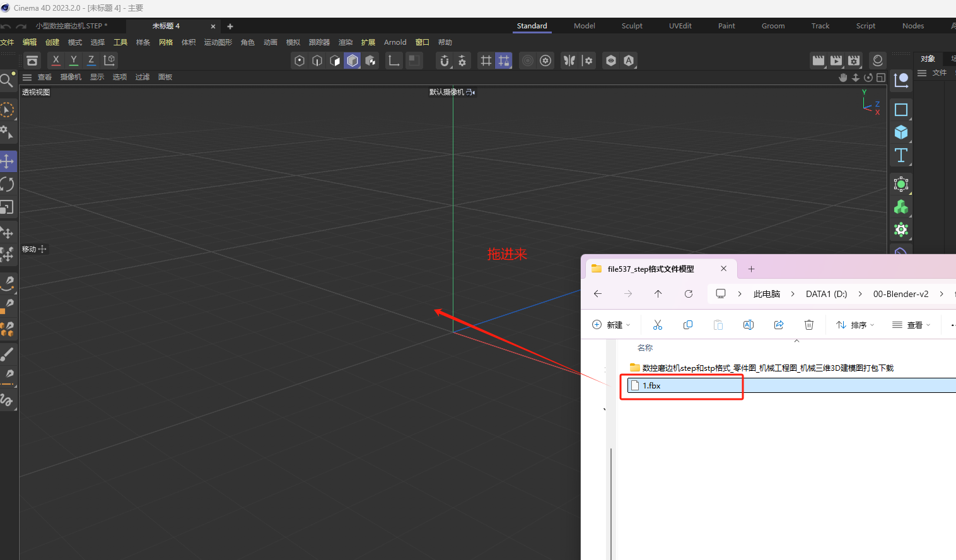This screenshot has width=956, height=560.
Task: Go back in File Explorer
Action: (x=598, y=294)
